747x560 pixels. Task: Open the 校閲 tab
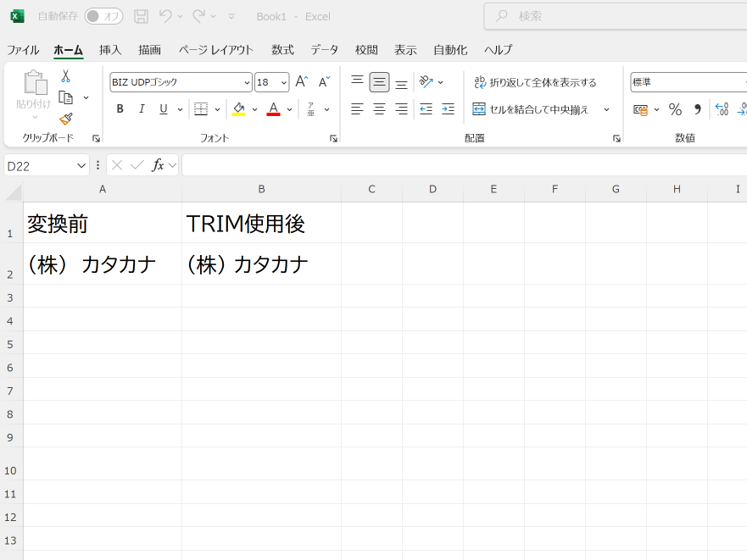366,50
